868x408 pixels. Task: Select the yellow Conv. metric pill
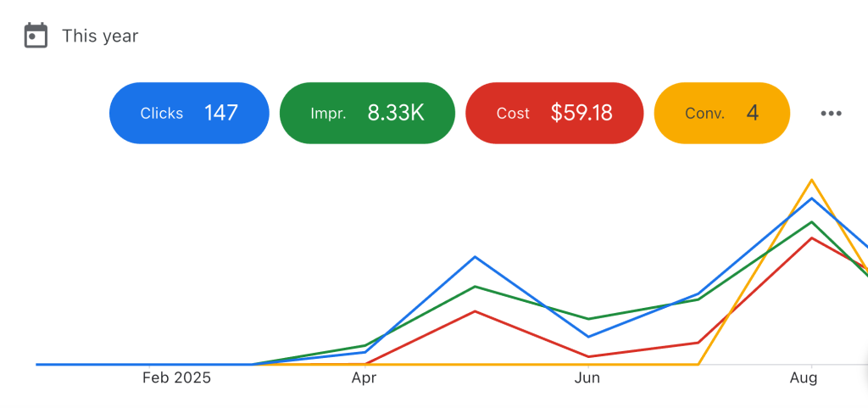click(x=721, y=113)
